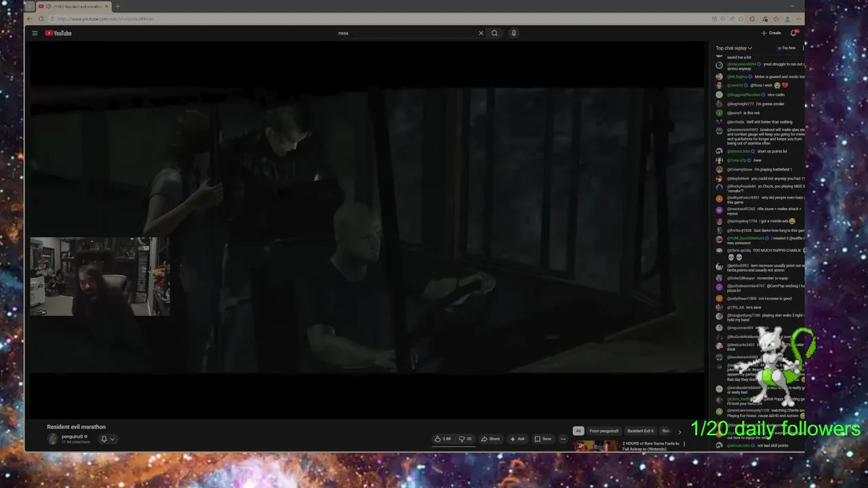This screenshot has height=488, width=868.
Task: Open chat options three-dot menu
Action: tap(803, 48)
